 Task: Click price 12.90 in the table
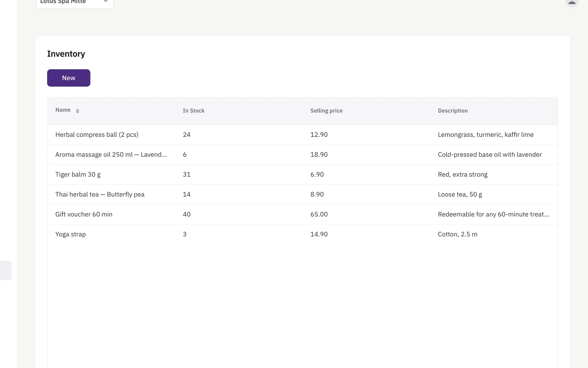319,135
